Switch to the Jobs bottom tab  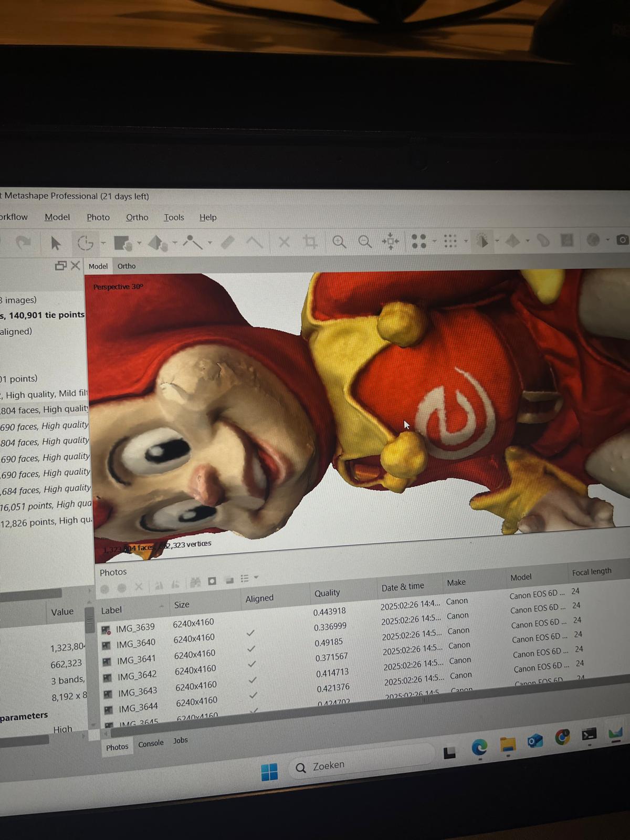point(181,740)
